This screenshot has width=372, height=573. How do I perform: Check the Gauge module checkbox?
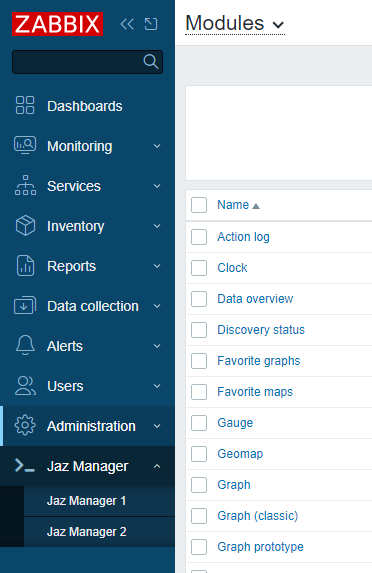(x=199, y=423)
